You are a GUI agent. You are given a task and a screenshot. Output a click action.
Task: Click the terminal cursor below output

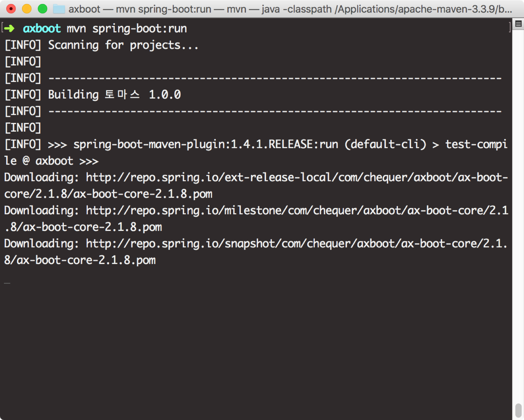[7, 283]
